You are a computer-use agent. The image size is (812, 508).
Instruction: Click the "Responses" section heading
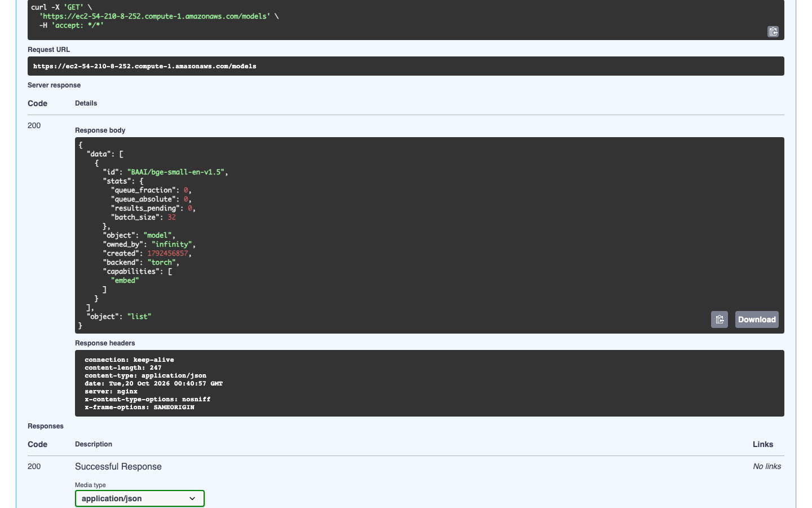click(46, 426)
